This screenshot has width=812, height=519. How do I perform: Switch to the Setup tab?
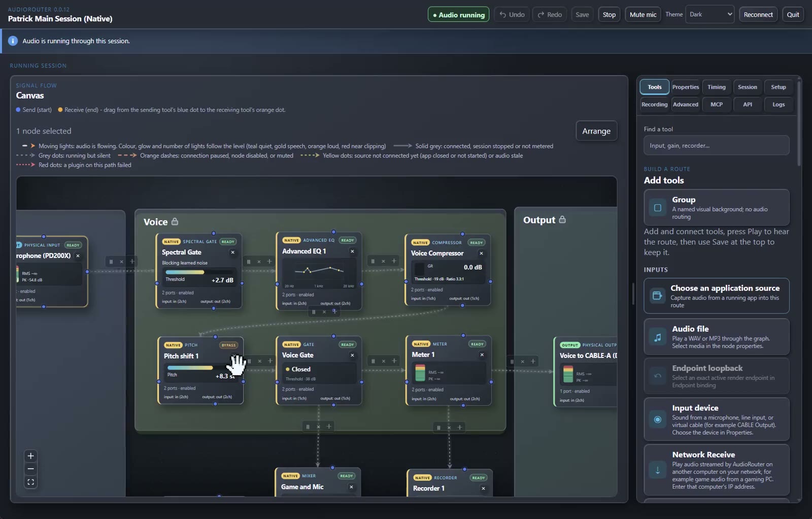(779, 87)
